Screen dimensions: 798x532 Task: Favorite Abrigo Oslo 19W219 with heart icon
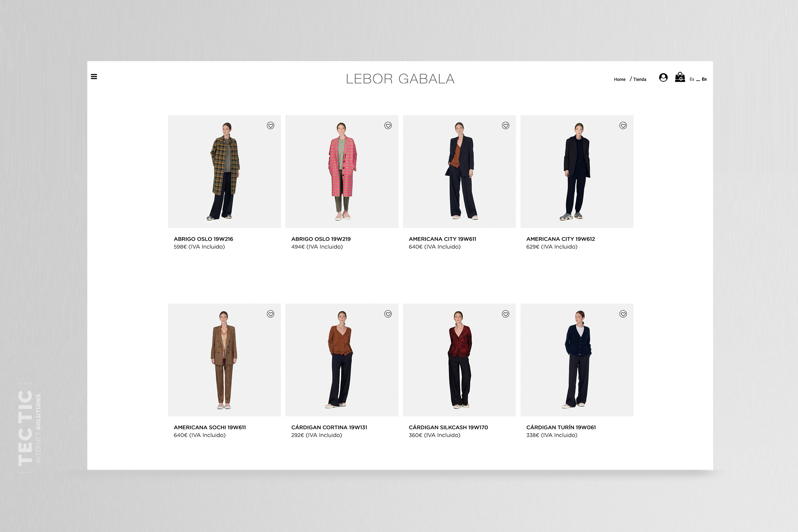click(388, 125)
